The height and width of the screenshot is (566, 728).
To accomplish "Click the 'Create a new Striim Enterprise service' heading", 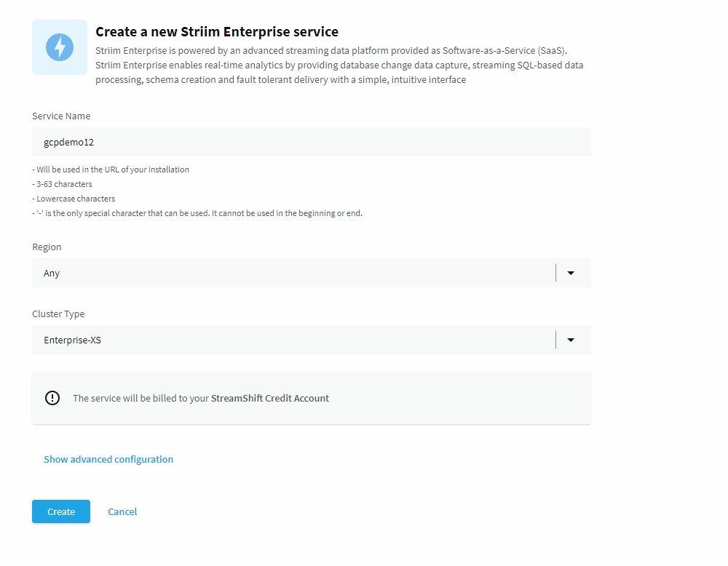I will 217,31.
